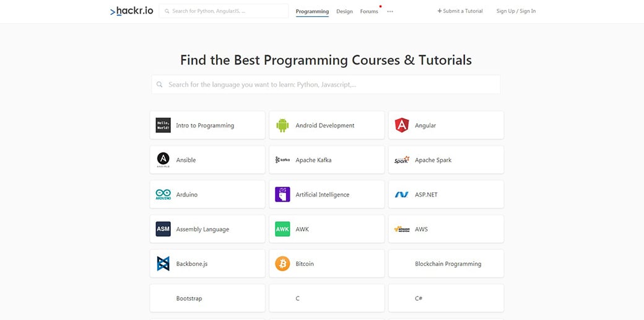
Task: Click the Ansible logo icon
Action: coord(163,160)
